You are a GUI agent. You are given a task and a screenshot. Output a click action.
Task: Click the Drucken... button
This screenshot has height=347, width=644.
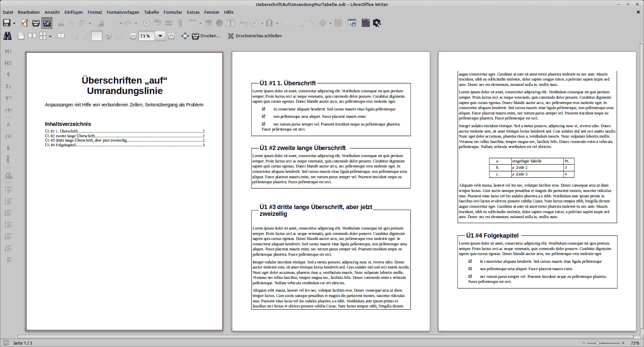pos(206,36)
